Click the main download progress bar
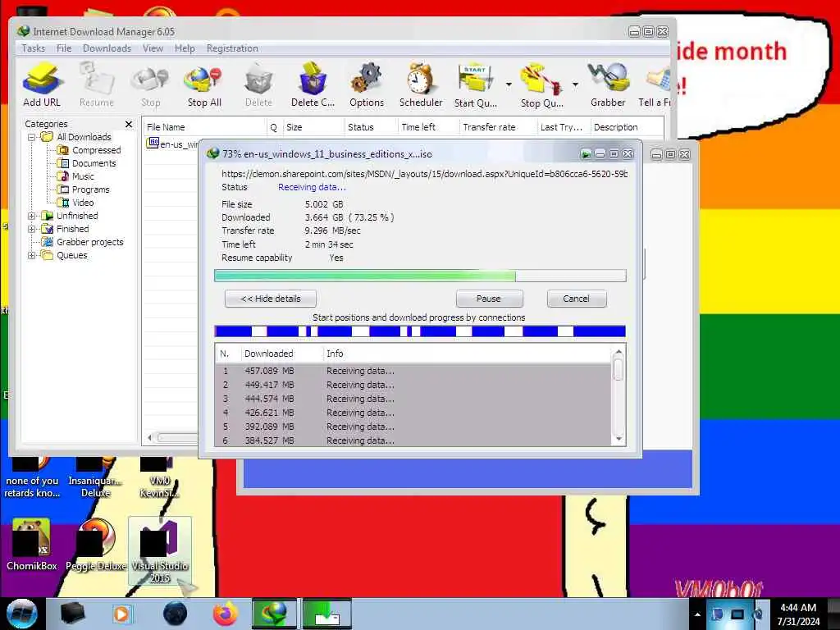 click(x=420, y=276)
